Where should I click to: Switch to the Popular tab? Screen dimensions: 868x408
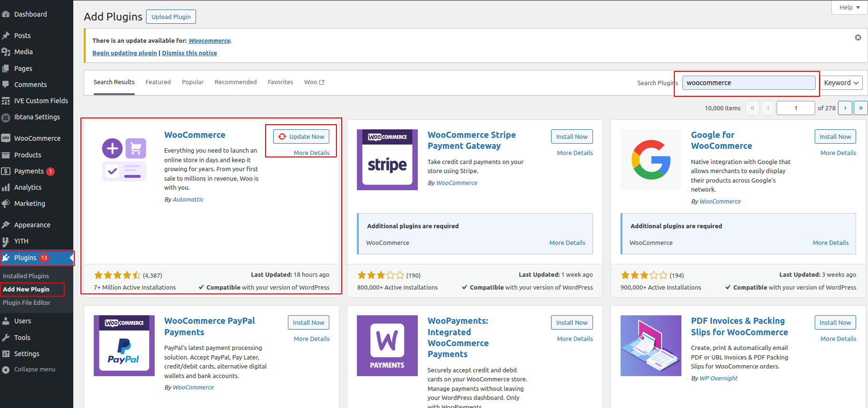193,82
